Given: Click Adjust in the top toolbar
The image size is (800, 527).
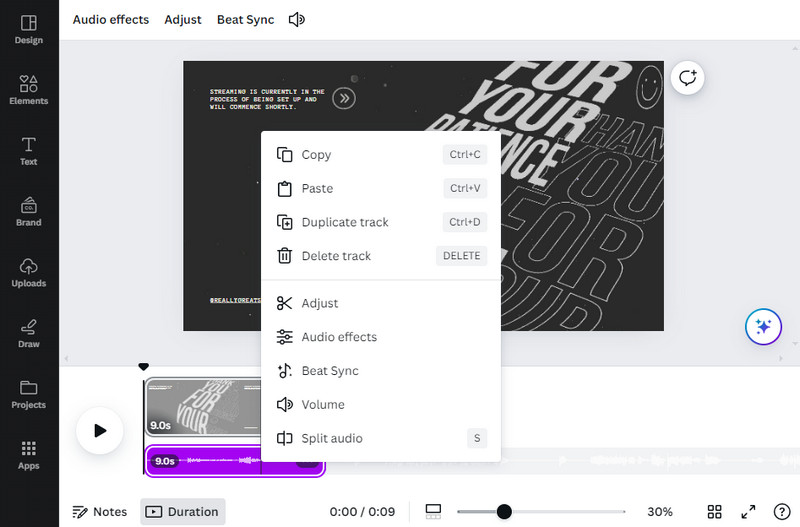Looking at the screenshot, I should pyautogui.click(x=183, y=20).
